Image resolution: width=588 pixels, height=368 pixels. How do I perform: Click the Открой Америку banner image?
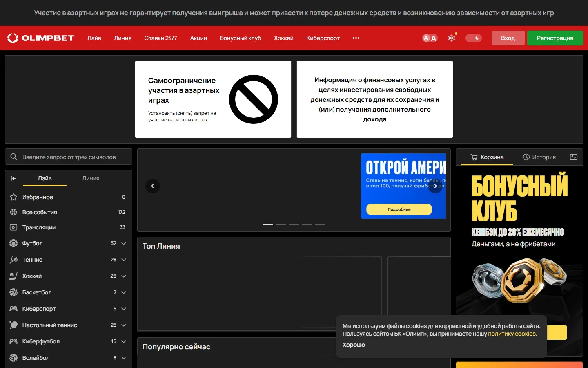(403, 186)
